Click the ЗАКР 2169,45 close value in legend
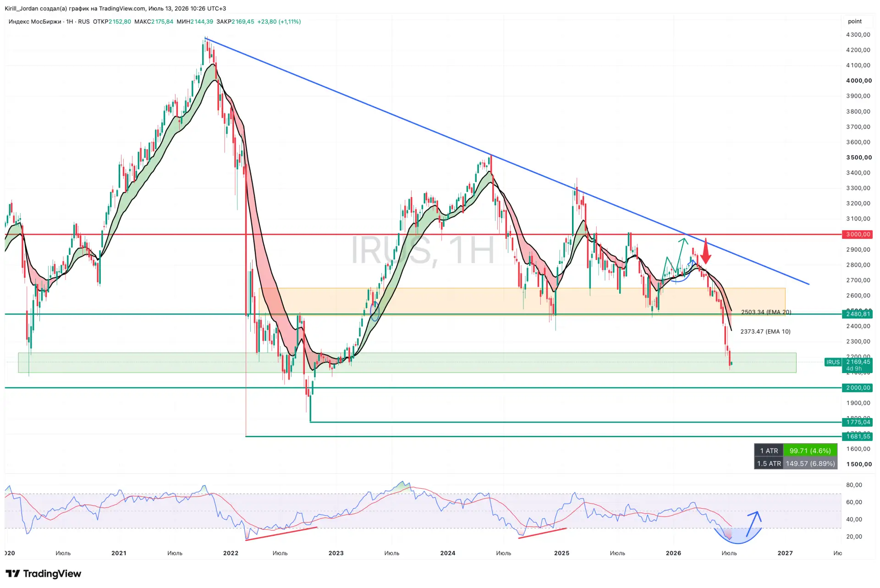The width and height of the screenshot is (880, 588). pos(235,22)
